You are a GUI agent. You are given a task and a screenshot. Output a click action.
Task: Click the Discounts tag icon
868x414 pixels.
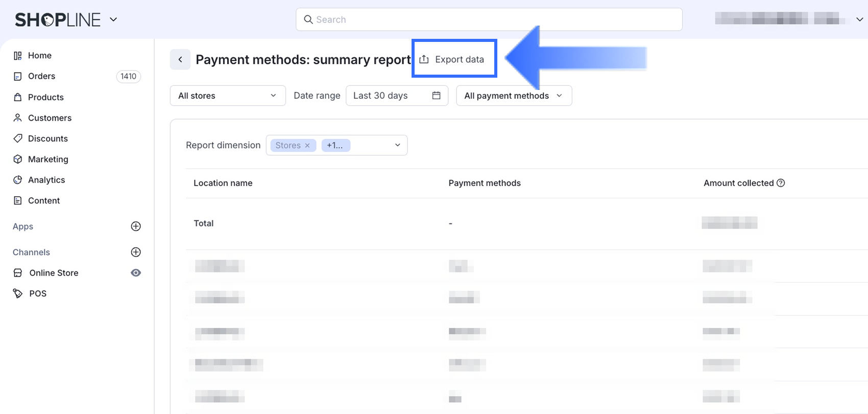(x=18, y=139)
